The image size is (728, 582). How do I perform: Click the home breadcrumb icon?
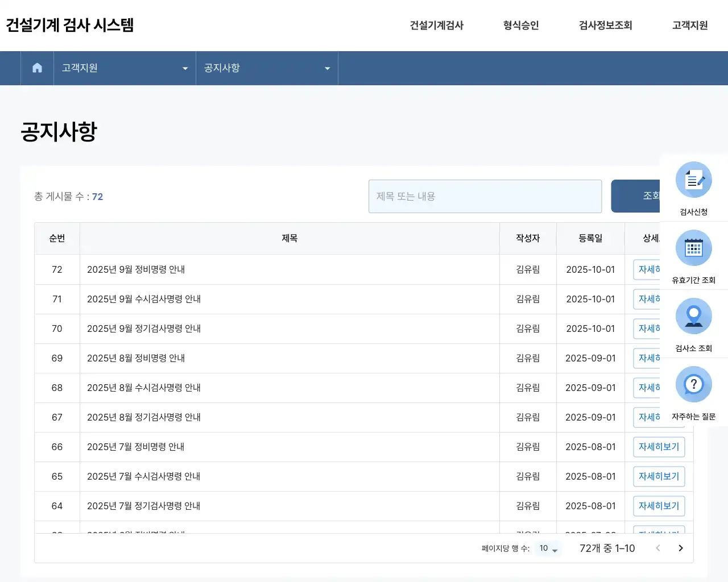click(x=36, y=68)
